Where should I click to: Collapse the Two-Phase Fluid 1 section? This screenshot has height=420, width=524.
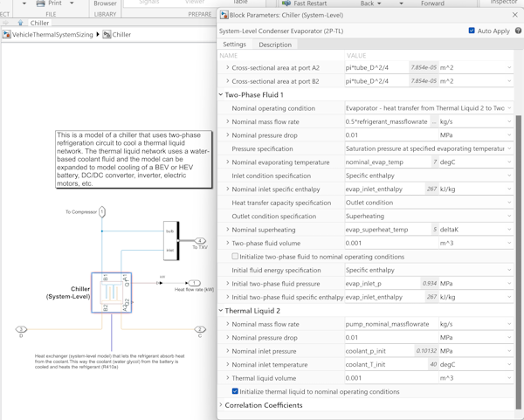pyautogui.click(x=221, y=94)
